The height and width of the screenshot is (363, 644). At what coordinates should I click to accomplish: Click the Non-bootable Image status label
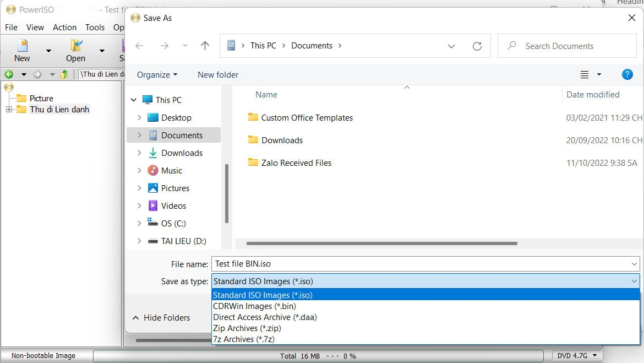point(43,356)
